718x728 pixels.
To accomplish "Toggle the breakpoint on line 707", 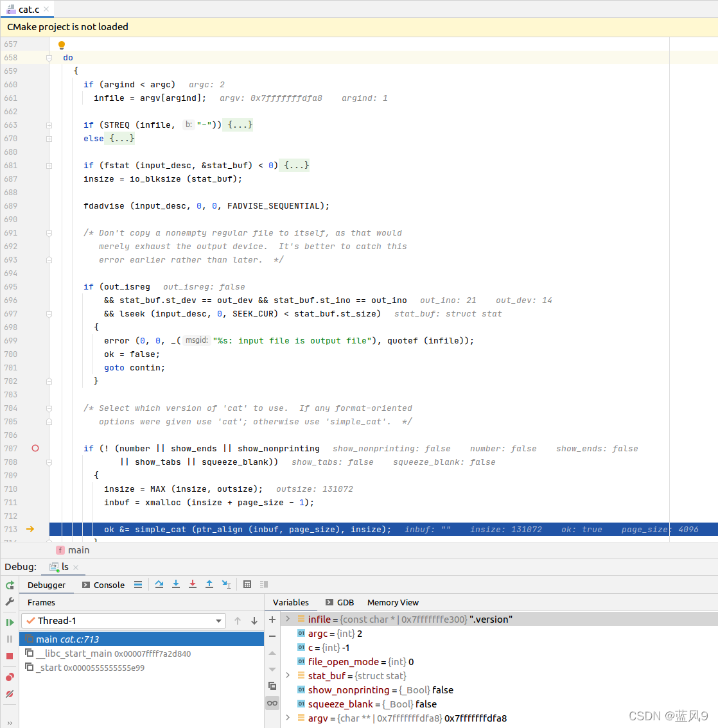I will (35, 448).
